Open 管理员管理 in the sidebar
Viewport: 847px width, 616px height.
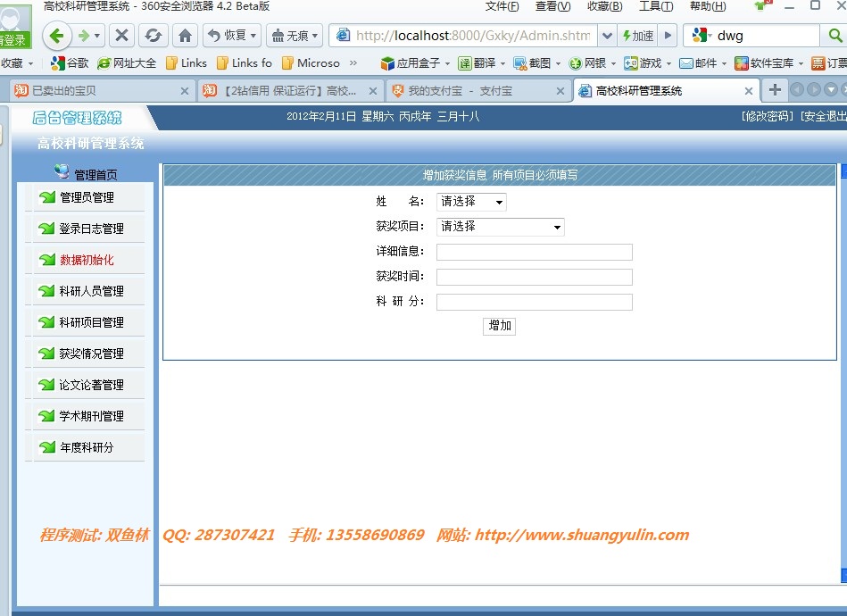(x=87, y=198)
